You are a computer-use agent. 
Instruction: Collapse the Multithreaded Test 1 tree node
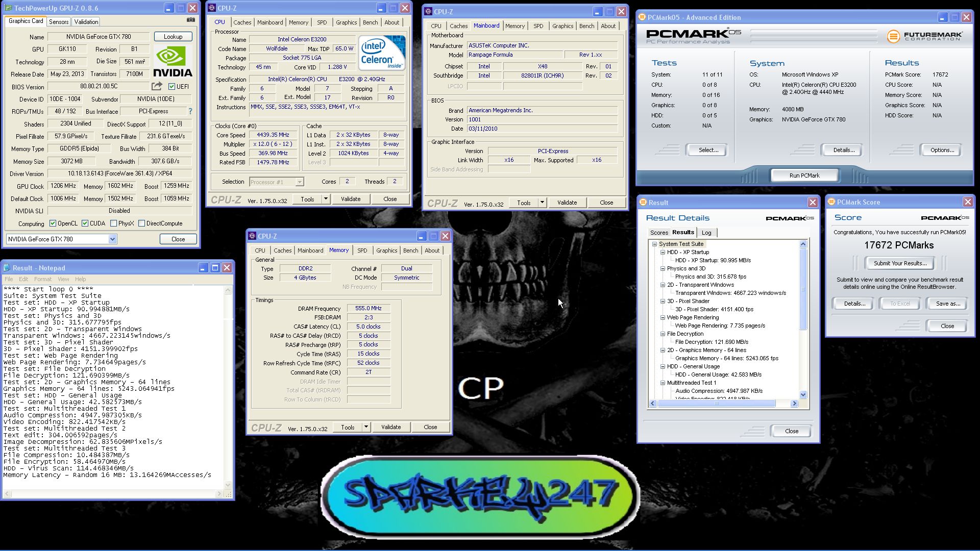pos(663,383)
